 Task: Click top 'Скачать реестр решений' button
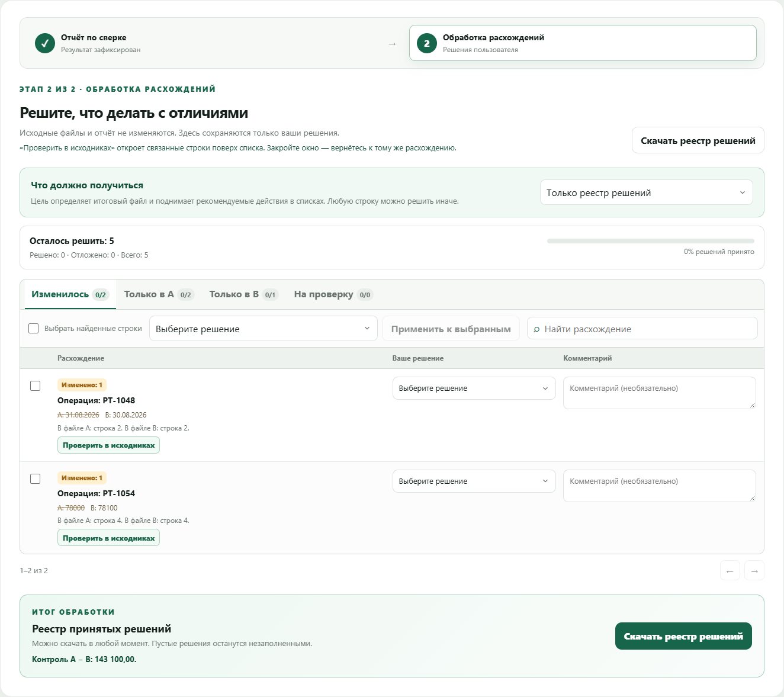point(698,140)
